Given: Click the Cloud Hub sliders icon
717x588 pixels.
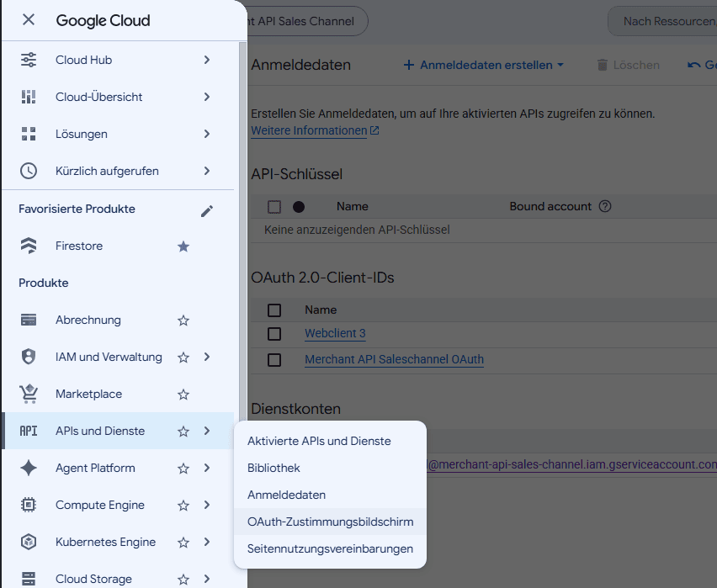Looking at the screenshot, I should coord(29,60).
